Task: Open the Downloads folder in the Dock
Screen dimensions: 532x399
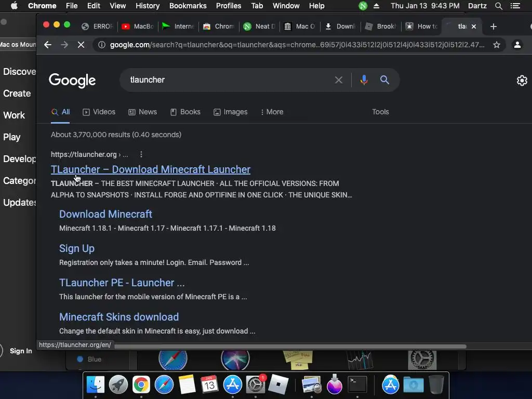Action: pos(413,385)
